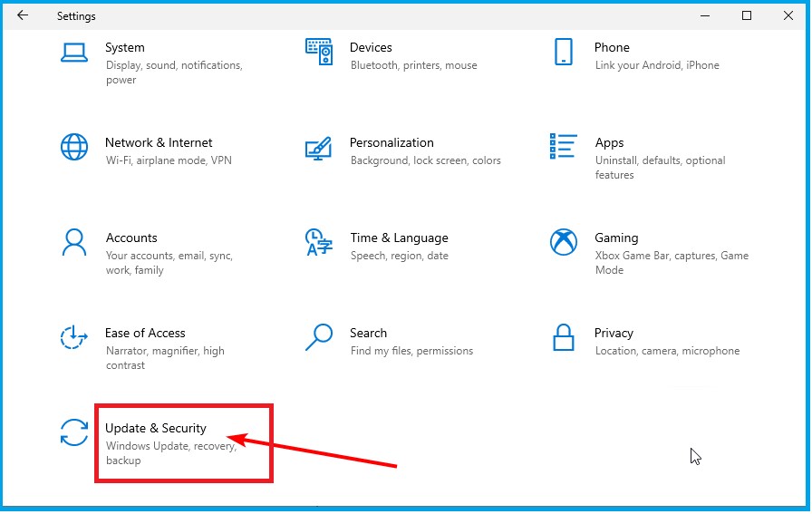Click 'Link your Android, iPhone' description

pos(657,65)
